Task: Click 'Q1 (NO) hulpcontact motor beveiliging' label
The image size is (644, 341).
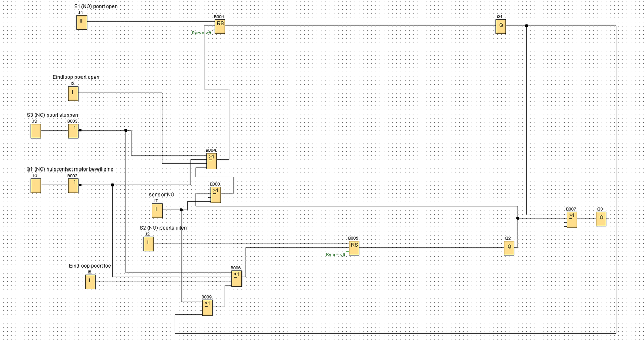Action: (70, 169)
